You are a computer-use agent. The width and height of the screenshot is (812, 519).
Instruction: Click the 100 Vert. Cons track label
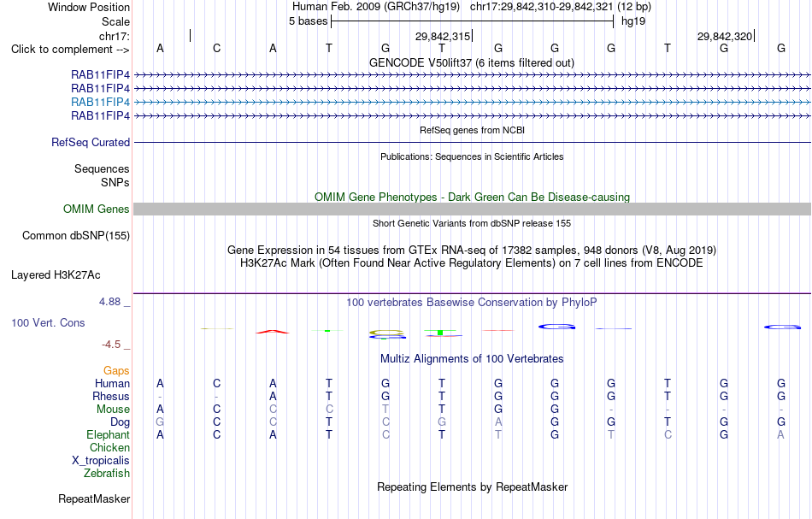(x=48, y=322)
